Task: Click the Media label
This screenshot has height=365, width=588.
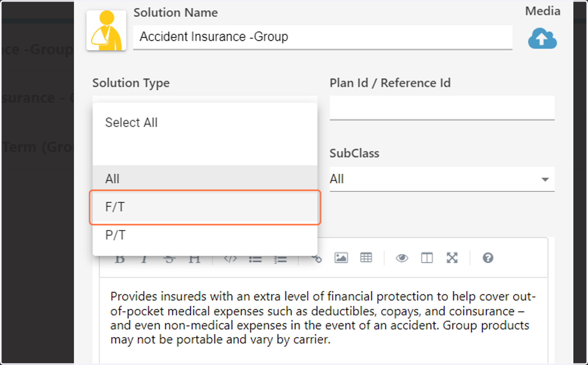Action: tap(543, 11)
